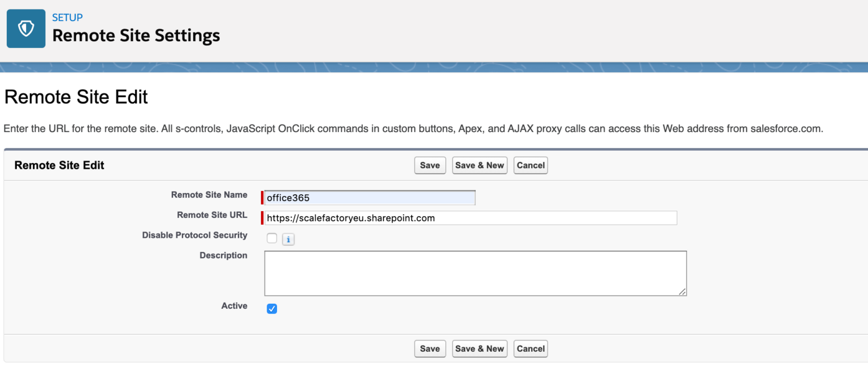Click the Active field label
Viewport: 868px width, 371px height.
click(234, 306)
